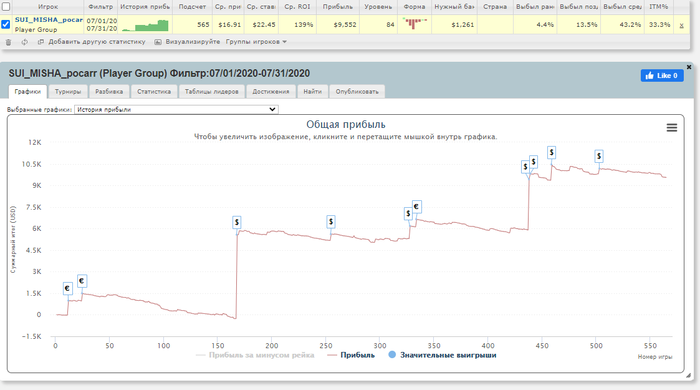The height and width of the screenshot is (390, 700).
Task: Toggle the Значительные выигрыши legend series
Action: point(442,355)
